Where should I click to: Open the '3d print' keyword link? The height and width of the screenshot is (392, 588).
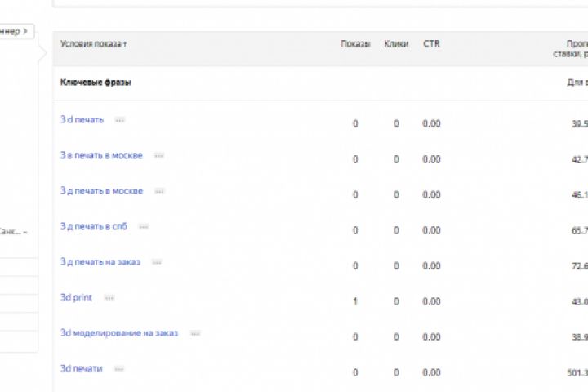(x=76, y=298)
